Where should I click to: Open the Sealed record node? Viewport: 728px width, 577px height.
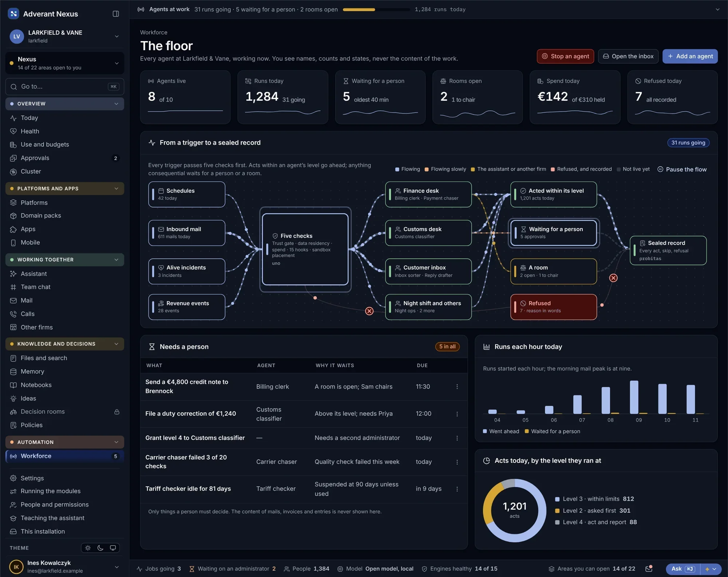(x=668, y=251)
